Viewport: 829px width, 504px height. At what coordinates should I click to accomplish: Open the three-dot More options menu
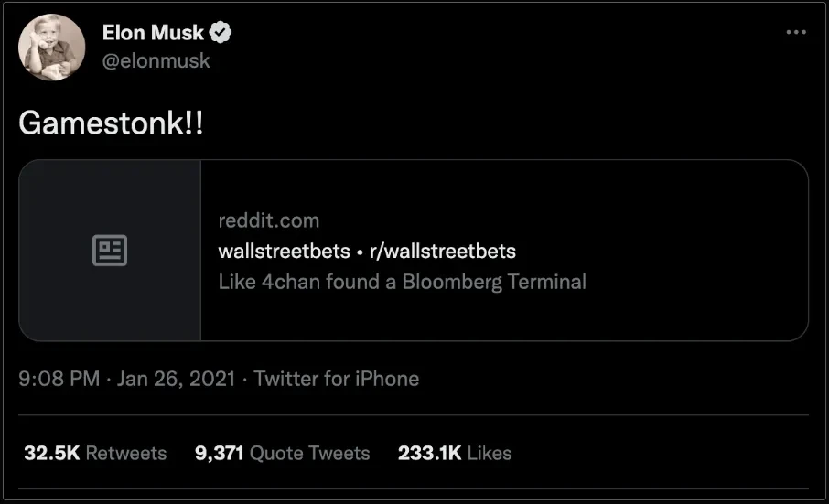coord(796,32)
